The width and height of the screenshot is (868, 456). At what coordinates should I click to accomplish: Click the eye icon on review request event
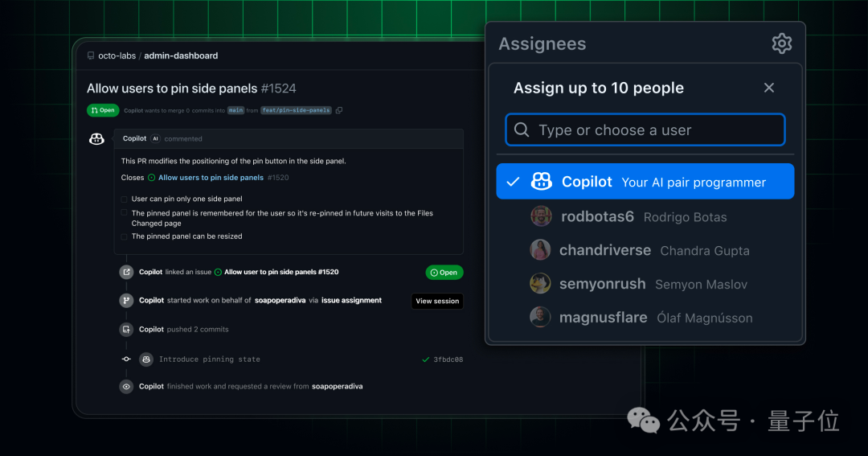click(x=126, y=387)
